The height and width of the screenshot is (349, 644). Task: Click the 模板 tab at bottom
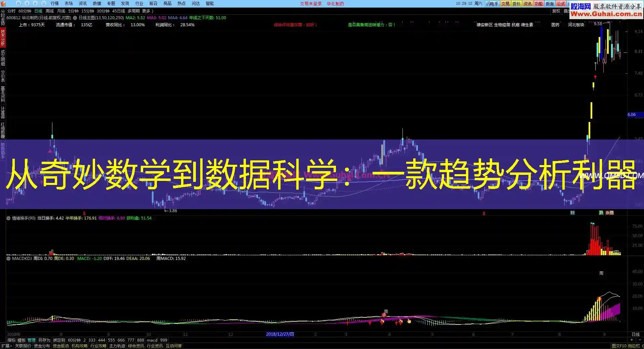pos(22,340)
